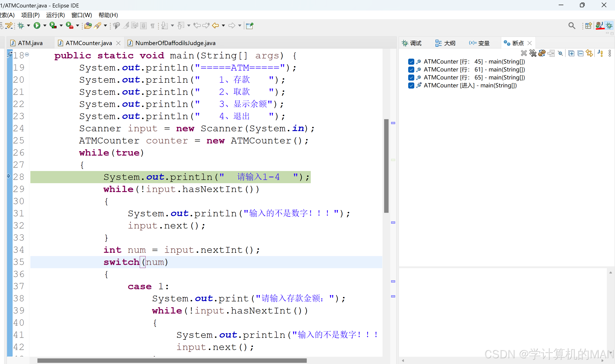Disable the breakpoint at ATMCounter line 61
Image resolution: width=615 pixels, height=364 pixels.
[x=411, y=70]
